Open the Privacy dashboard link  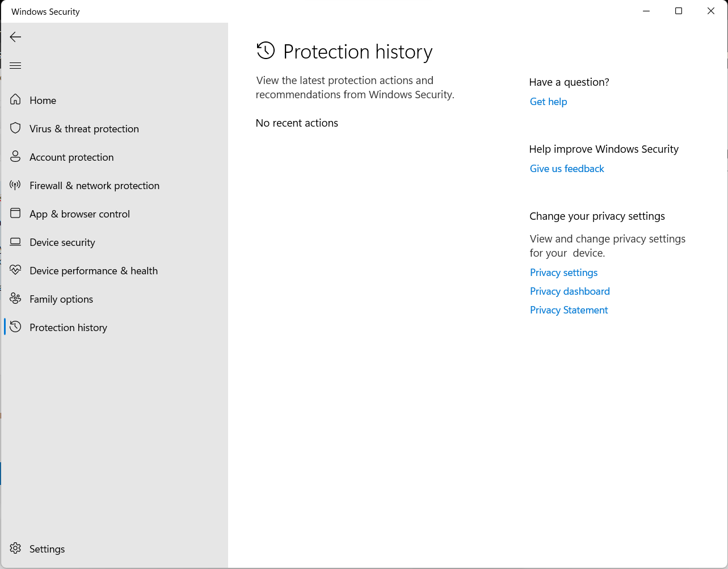click(570, 291)
